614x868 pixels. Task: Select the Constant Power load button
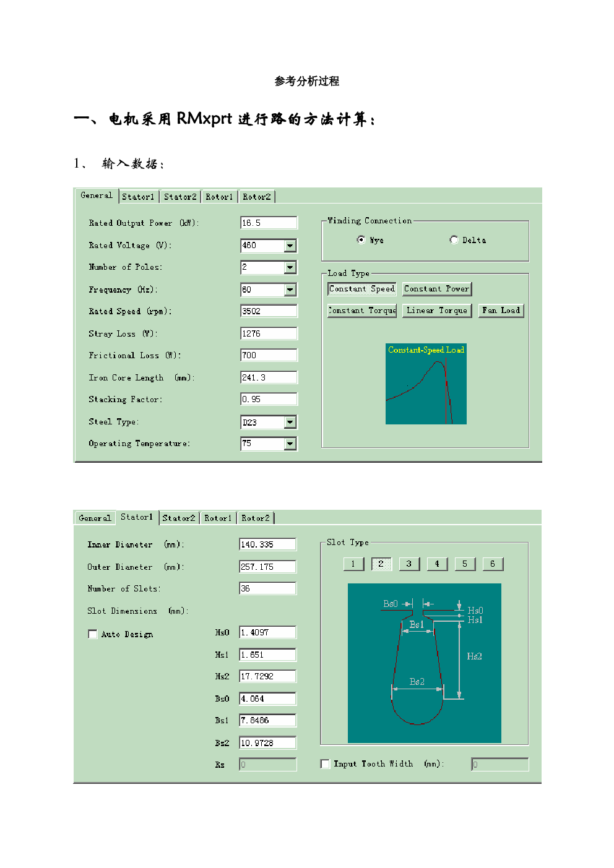tap(436, 289)
